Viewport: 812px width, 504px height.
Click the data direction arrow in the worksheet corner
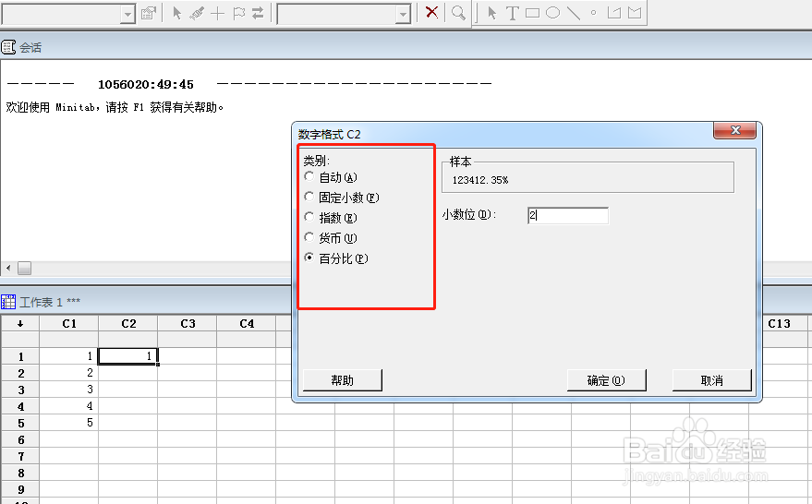tap(20, 323)
